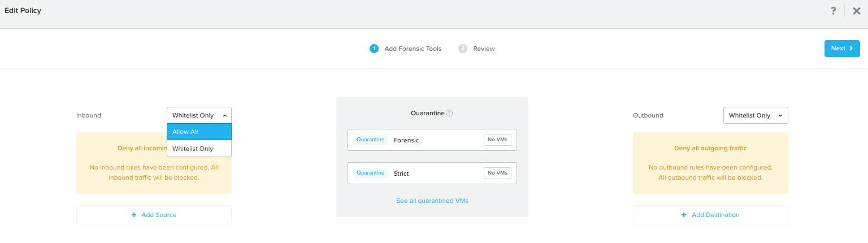
Task: Click the Add Source button
Action: 154,215
